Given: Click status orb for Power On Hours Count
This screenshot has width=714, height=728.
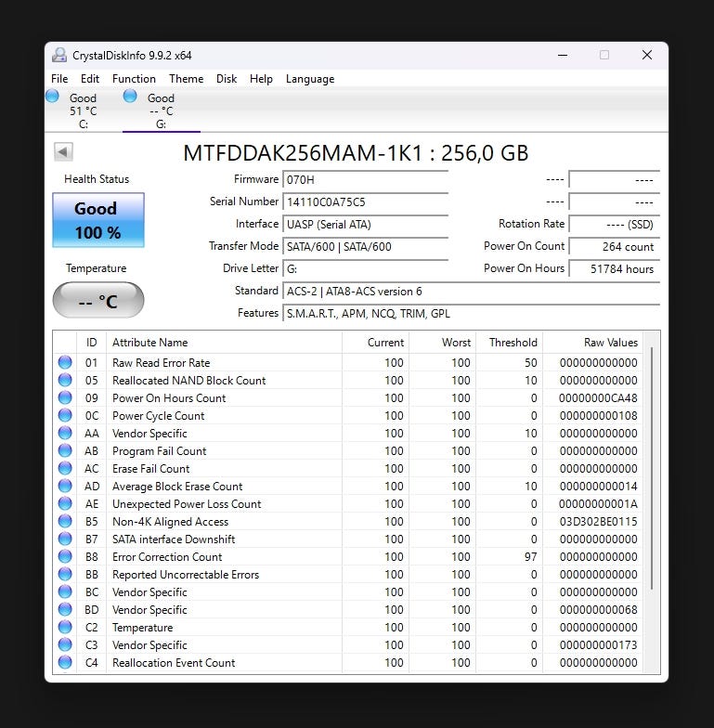Looking at the screenshot, I should click(x=65, y=397).
